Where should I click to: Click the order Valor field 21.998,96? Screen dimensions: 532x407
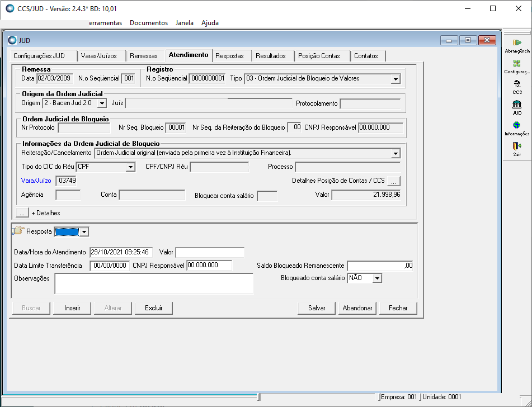(366, 195)
